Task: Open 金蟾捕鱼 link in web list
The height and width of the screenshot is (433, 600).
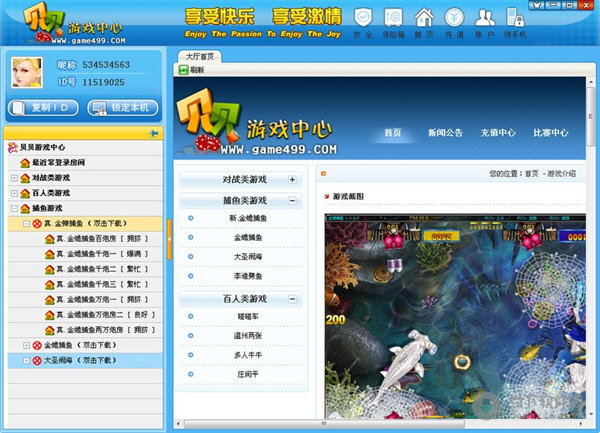Action: 248,237
